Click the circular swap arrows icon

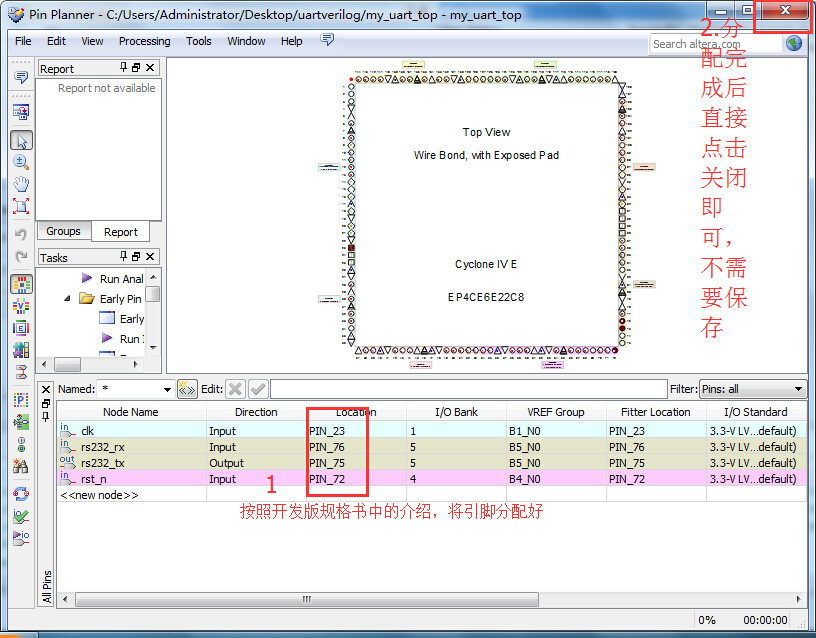21,493
